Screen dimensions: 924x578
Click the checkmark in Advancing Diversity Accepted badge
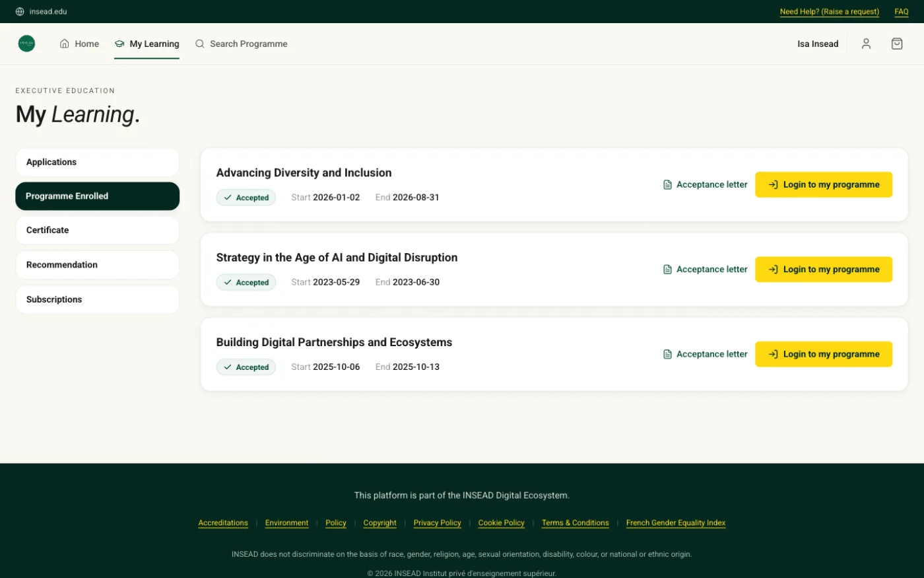click(228, 198)
